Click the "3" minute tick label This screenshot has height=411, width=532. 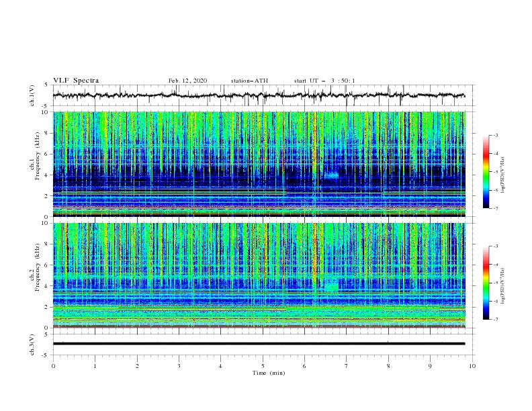179,366
